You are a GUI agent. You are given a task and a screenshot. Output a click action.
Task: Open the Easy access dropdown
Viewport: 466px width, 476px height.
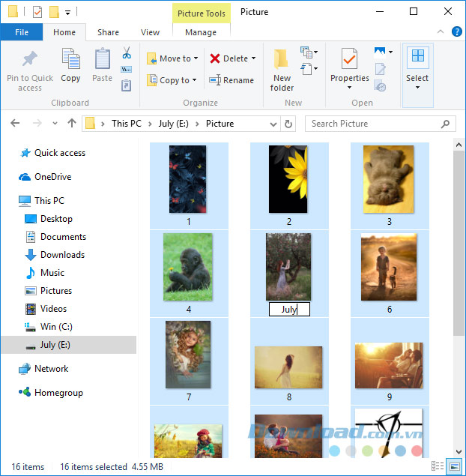(x=309, y=69)
